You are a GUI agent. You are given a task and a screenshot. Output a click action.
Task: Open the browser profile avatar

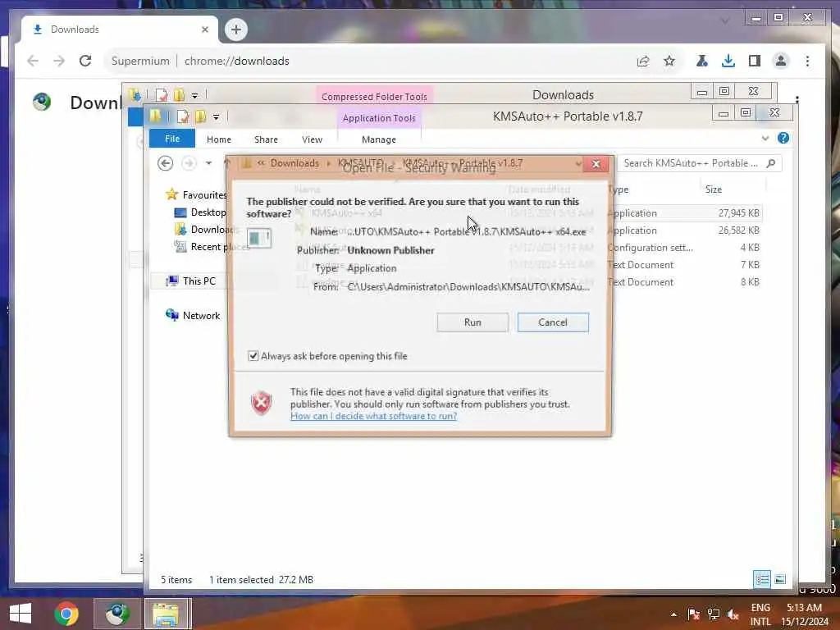pyautogui.click(x=781, y=61)
